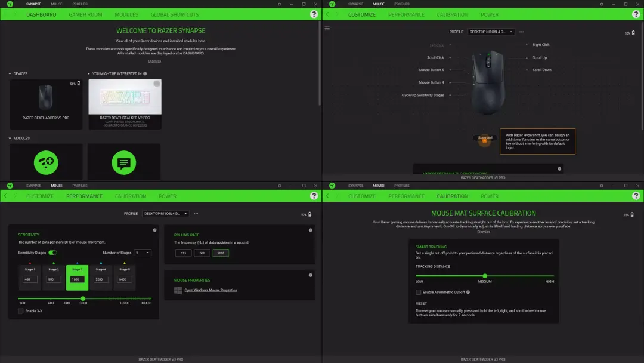The width and height of the screenshot is (644, 363).
Task: Open profile more options in the Performance window
Action: tap(196, 213)
